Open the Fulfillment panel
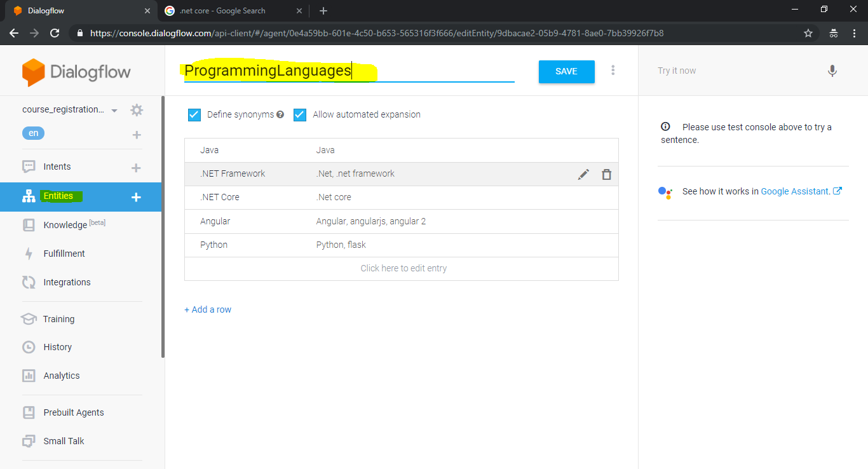The height and width of the screenshot is (469, 868). click(x=64, y=253)
